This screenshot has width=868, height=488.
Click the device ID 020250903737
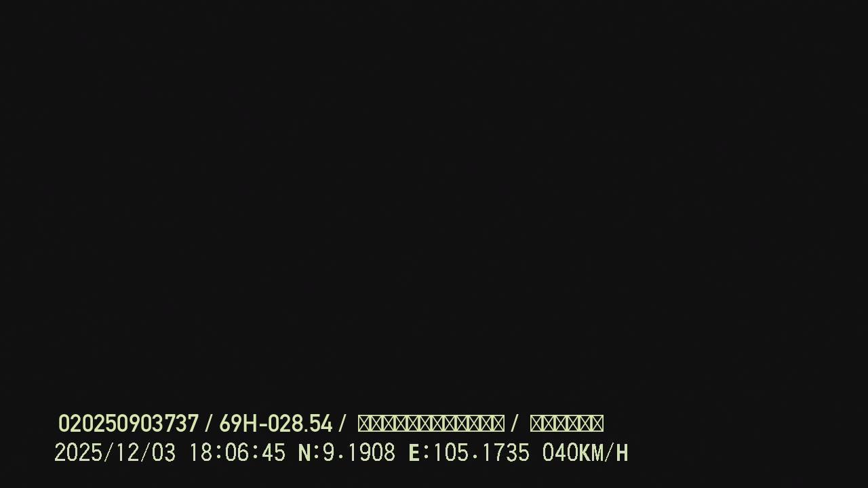128,424
